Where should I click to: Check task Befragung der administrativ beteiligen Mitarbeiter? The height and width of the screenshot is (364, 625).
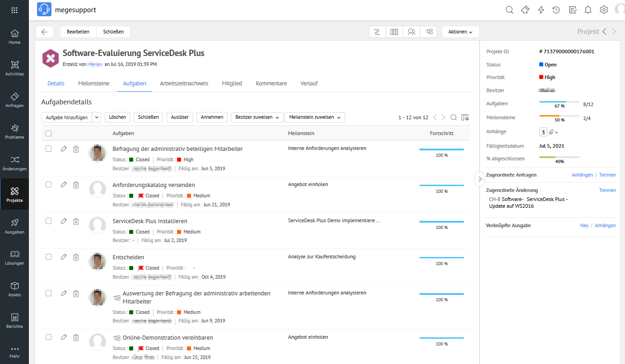49,148
